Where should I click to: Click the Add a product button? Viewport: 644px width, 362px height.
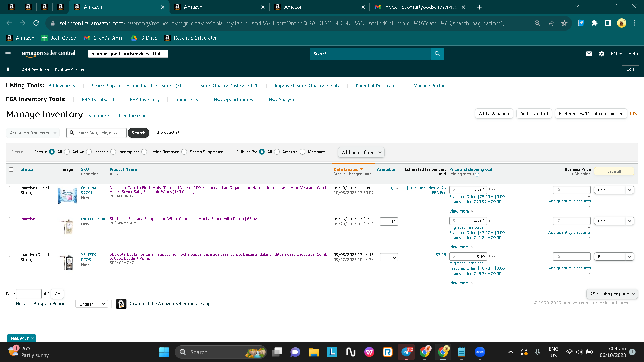pos(534,114)
